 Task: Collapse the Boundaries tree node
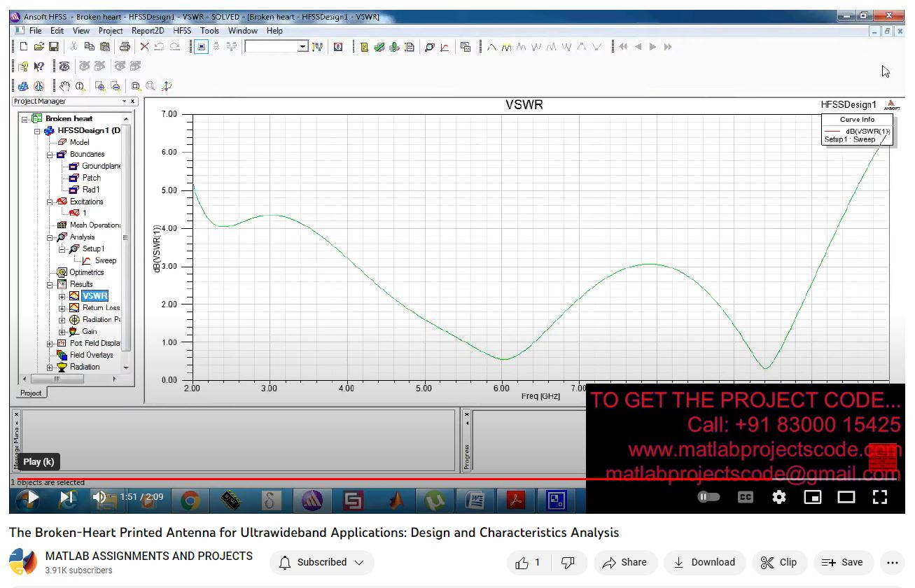[50, 155]
